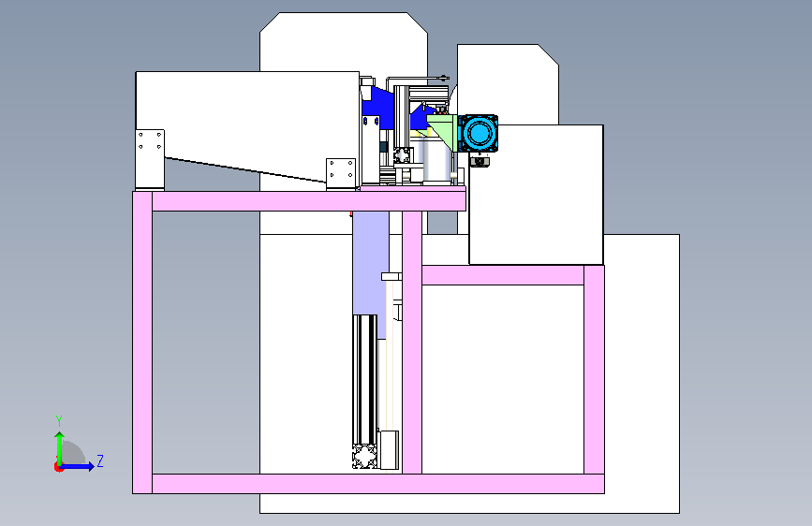The height and width of the screenshot is (526, 812).
Task: Select the pink bottom horizontal frame beam
Action: (x=378, y=484)
